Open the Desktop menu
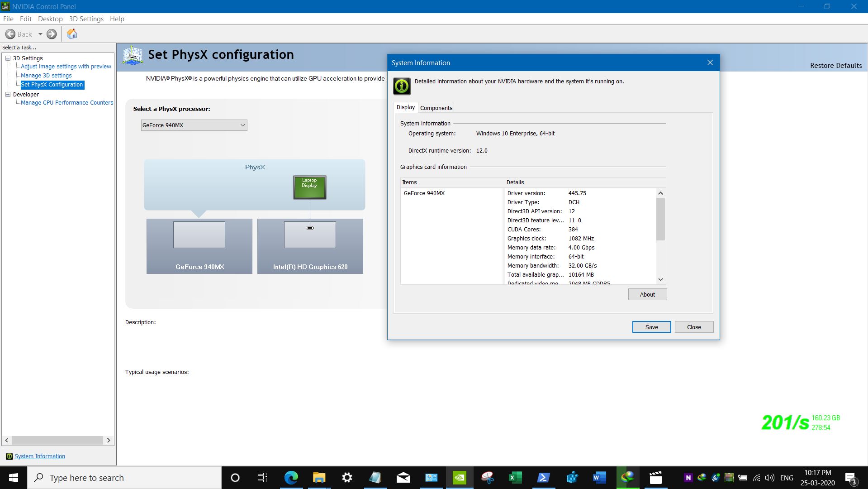This screenshot has width=868, height=489. tap(50, 19)
